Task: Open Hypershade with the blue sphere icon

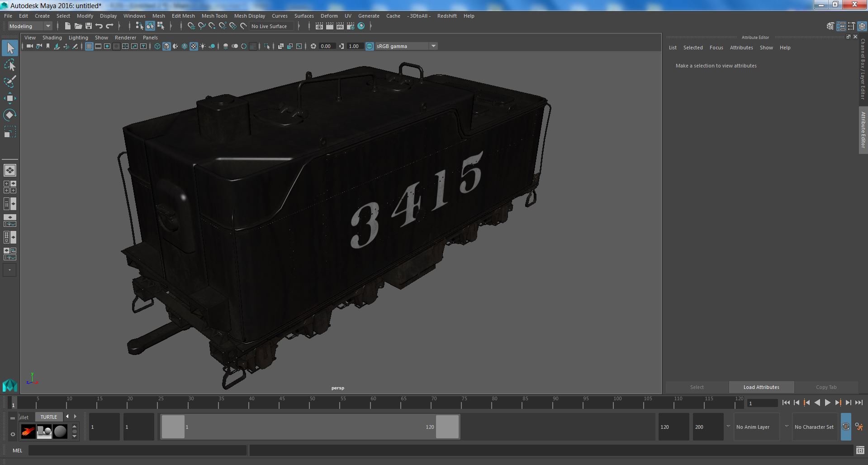Action: coord(361,26)
